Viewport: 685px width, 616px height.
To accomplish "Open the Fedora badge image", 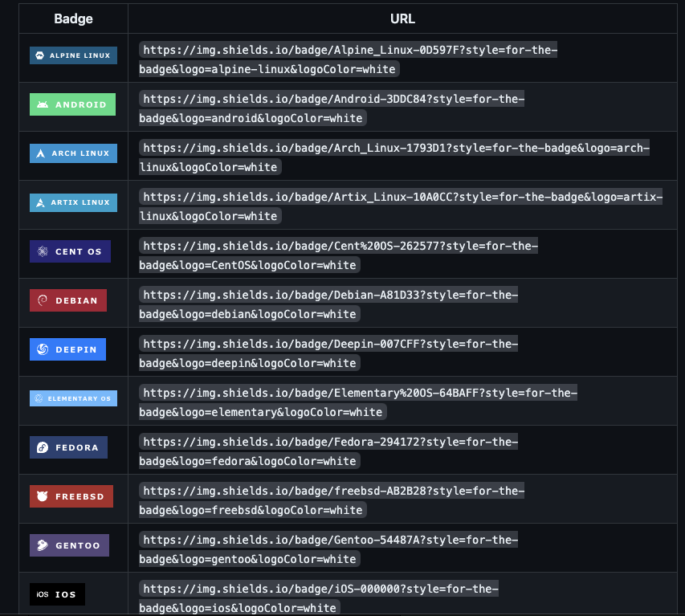I will pos(68,447).
